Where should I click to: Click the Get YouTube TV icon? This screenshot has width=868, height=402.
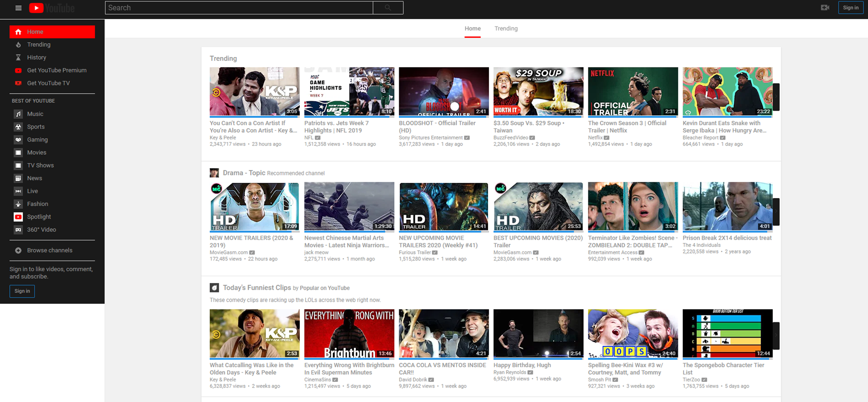click(x=18, y=83)
